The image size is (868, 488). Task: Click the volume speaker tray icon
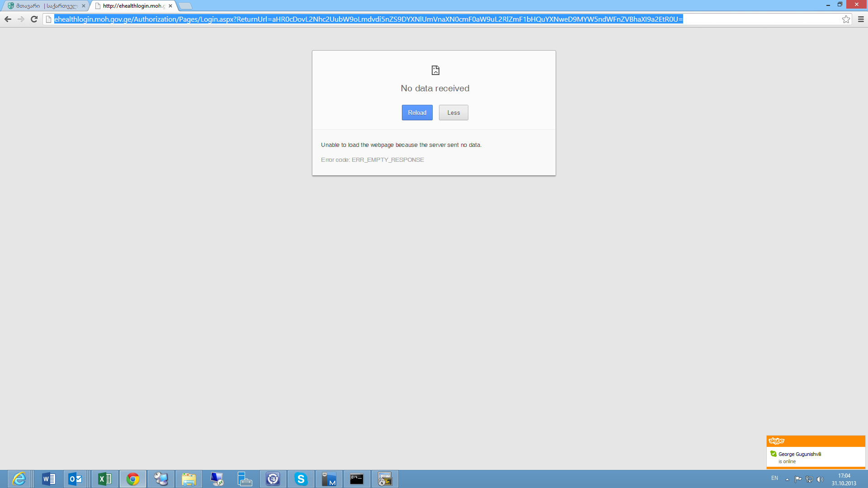(x=820, y=479)
